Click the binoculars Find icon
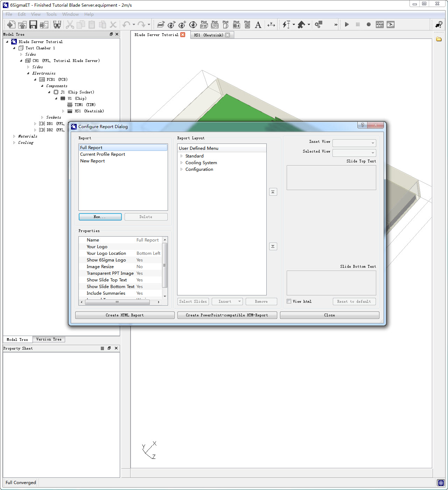 pos(57,24)
